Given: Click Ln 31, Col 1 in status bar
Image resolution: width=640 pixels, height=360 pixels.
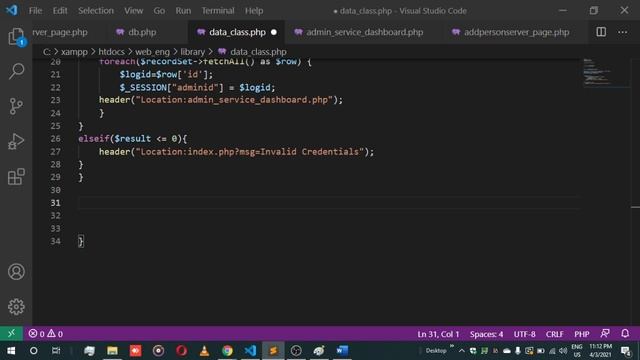Looking at the screenshot, I should (438, 334).
